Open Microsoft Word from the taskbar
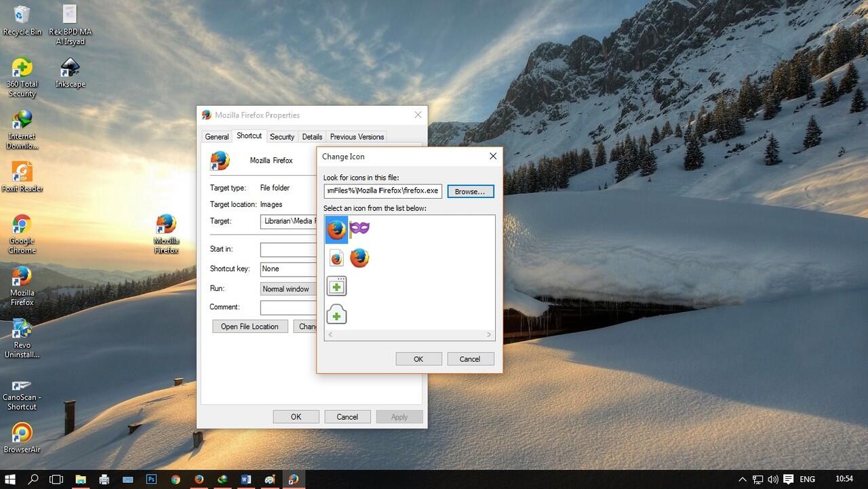Image resolution: width=868 pixels, height=489 pixels. pyautogui.click(x=245, y=479)
